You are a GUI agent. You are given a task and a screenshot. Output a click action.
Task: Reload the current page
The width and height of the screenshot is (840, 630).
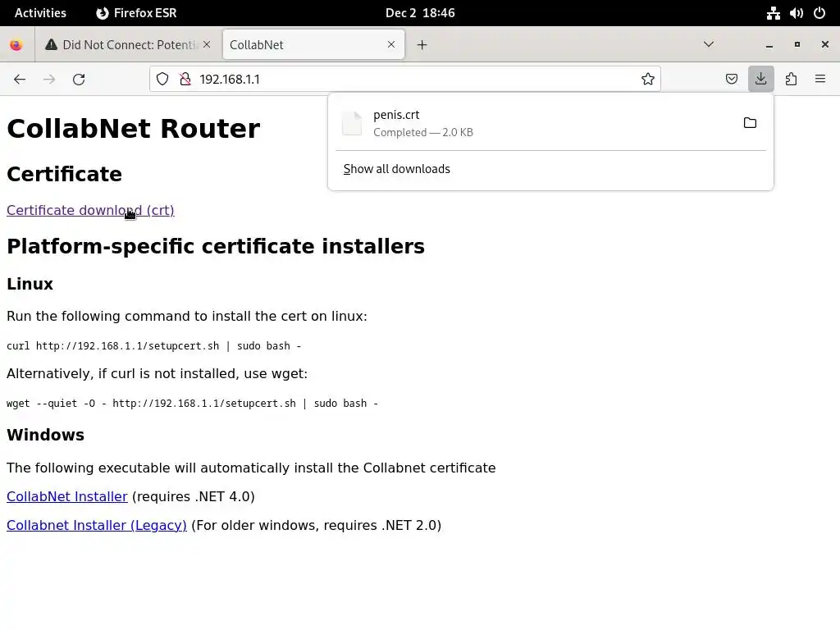(x=79, y=80)
